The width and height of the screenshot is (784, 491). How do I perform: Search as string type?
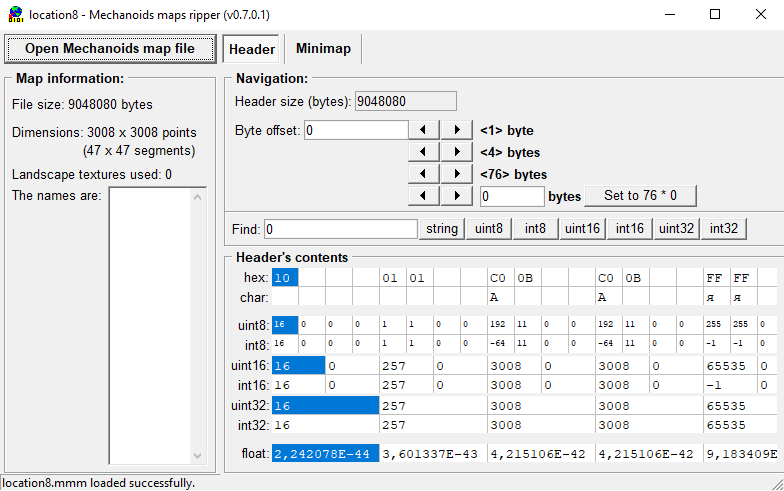pos(441,229)
